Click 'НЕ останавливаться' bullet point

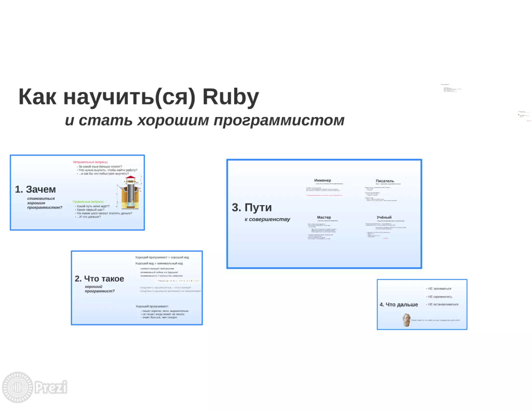443,304
